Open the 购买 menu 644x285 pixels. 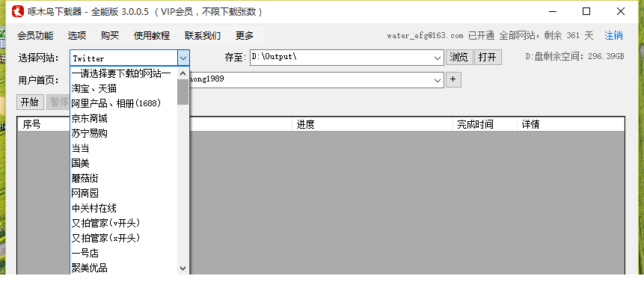coord(110,36)
